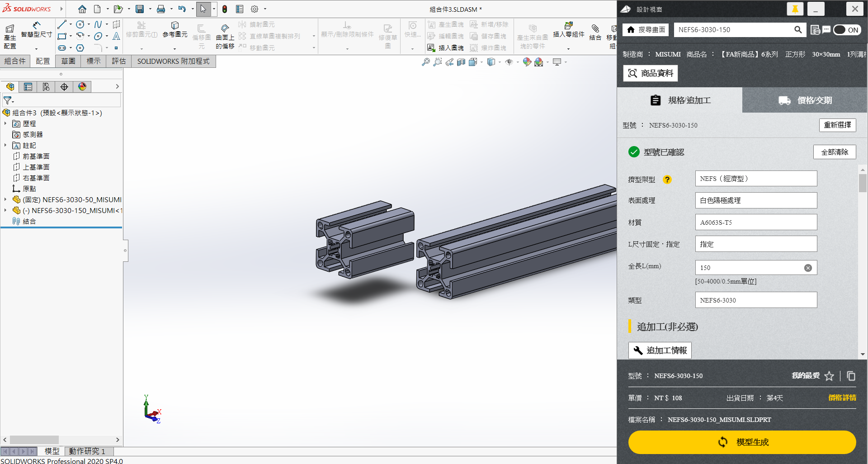Click the feature tree horizontal scrollbar
The height and width of the screenshot is (464, 868).
point(34,440)
